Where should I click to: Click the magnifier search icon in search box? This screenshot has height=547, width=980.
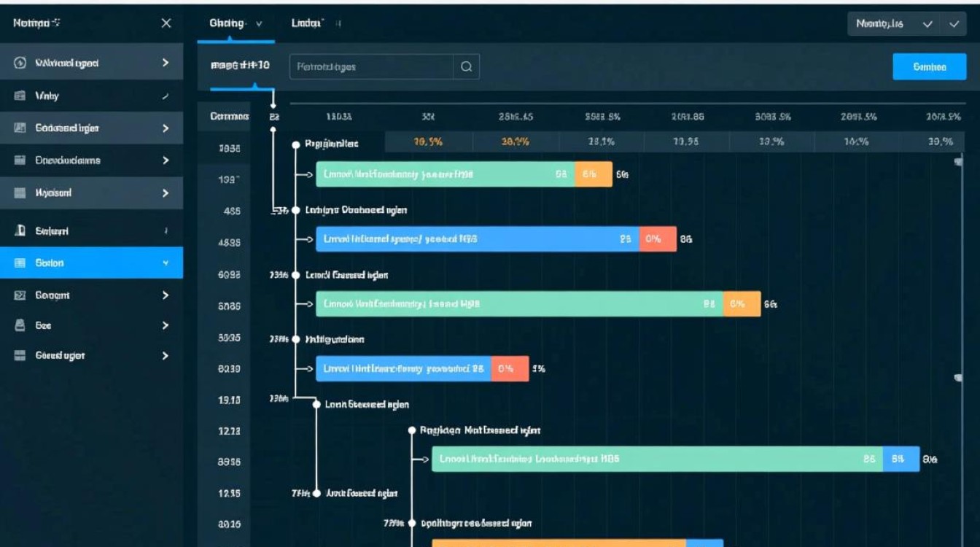(466, 67)
